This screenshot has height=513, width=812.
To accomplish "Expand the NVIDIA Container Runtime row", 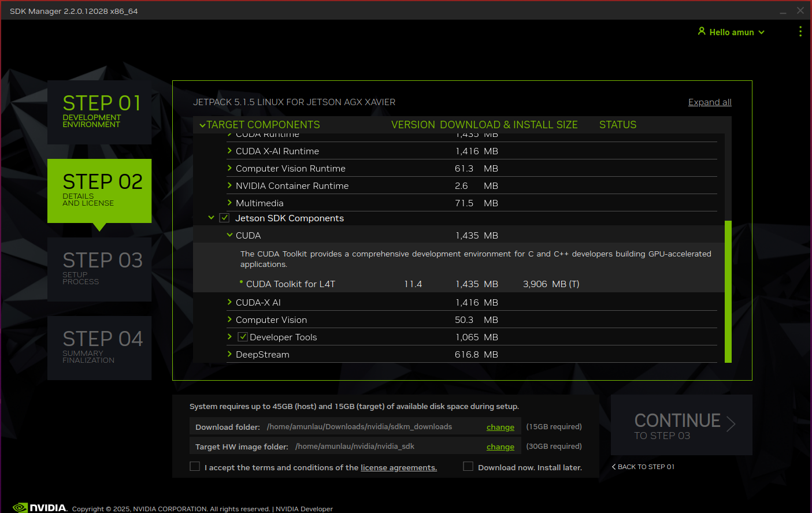I will click(x=229, y=185).
